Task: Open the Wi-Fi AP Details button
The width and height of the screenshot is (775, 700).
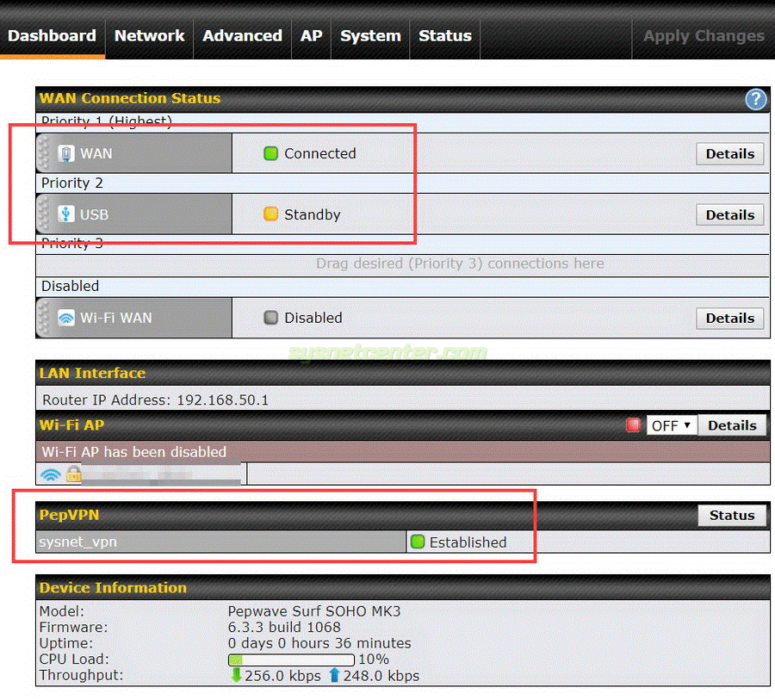Action: (x=732, y=425)
